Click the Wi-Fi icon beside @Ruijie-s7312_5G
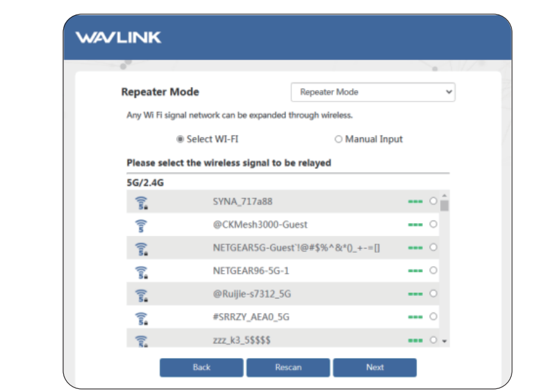The height and width of the screenshot is (392, 556). click(142, 295)
